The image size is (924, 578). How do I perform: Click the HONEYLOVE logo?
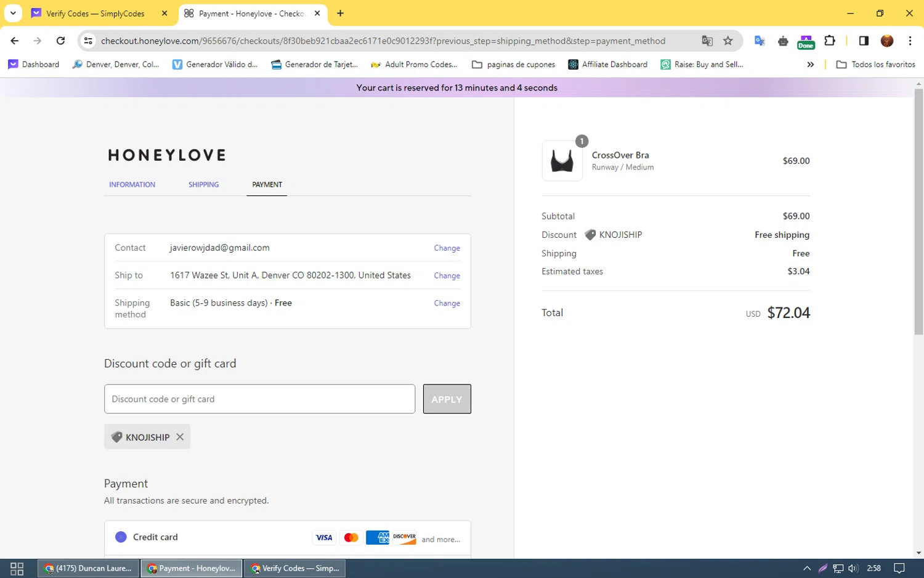pyautogui.click(x=167, y=155)
